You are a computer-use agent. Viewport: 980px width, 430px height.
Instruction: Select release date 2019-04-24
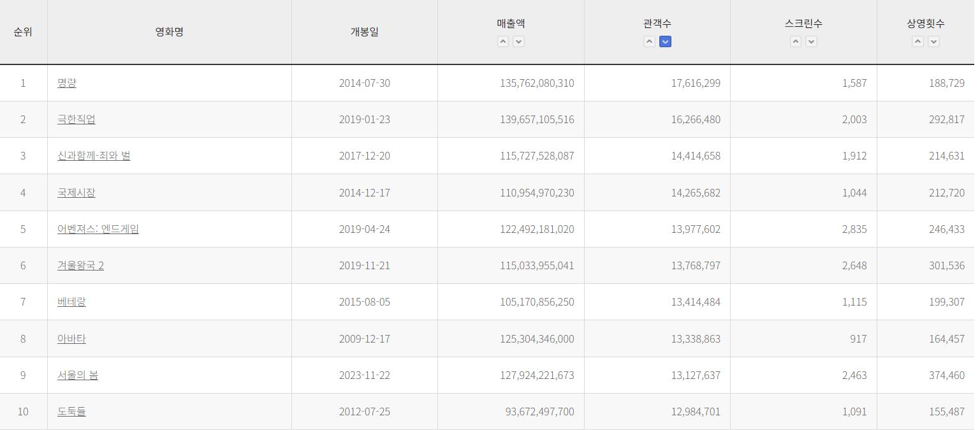click(365, 229)
